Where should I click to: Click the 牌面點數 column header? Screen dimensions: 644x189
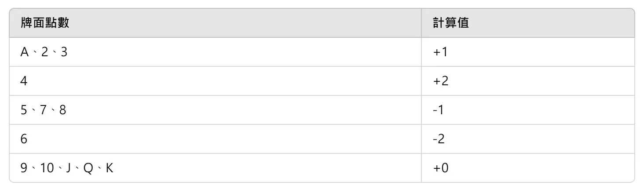45,23
